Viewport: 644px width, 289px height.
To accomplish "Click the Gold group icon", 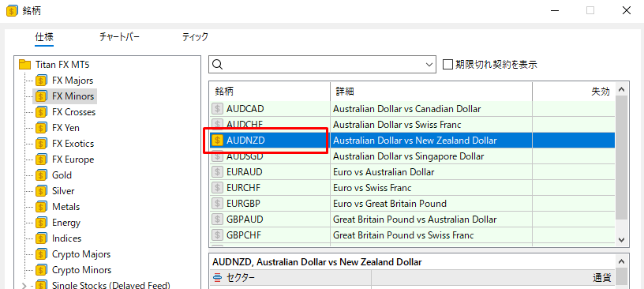I will [41, 175].
